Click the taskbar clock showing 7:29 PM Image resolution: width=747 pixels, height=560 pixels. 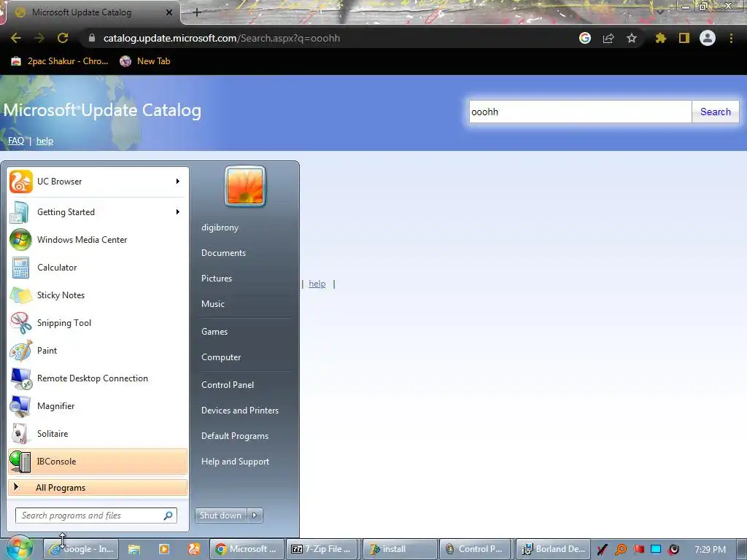[x=710, y=550]
